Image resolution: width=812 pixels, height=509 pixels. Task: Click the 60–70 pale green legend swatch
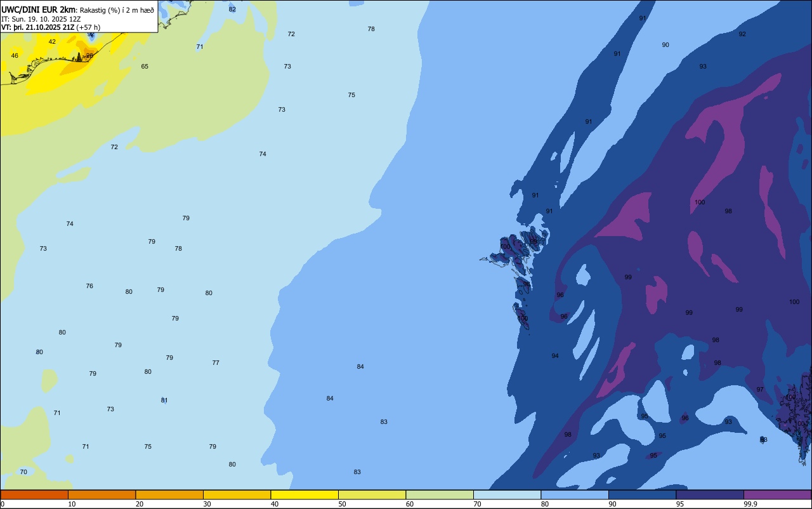440,494
